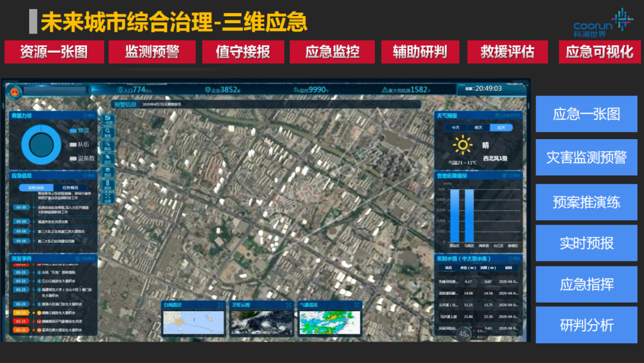Select 应急指挥 blue button
This screenshot has width=644, height=363.
click(587, 284)
